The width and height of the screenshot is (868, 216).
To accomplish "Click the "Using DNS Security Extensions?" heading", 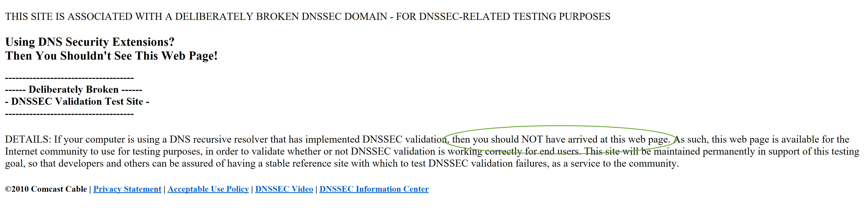I will click(90, 42).
